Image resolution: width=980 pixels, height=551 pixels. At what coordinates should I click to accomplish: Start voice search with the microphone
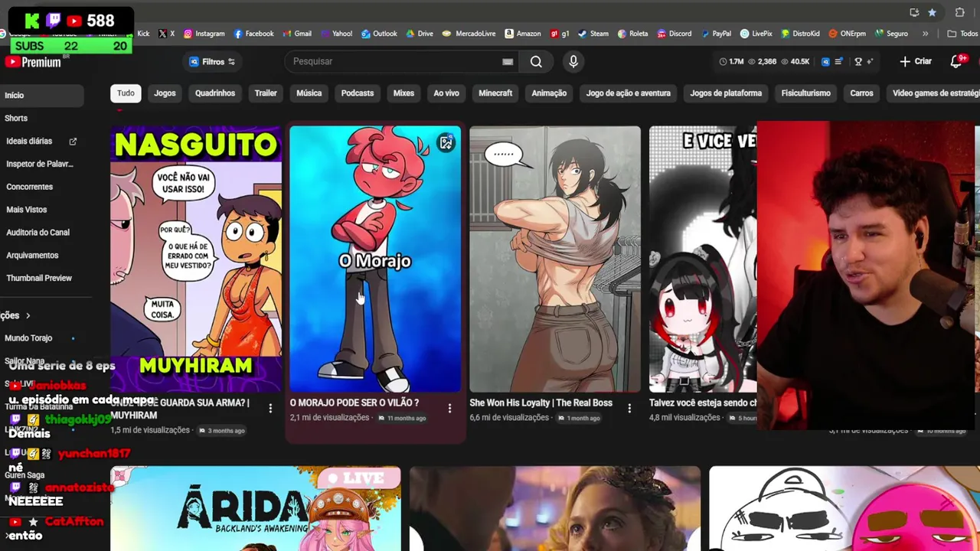573,61
